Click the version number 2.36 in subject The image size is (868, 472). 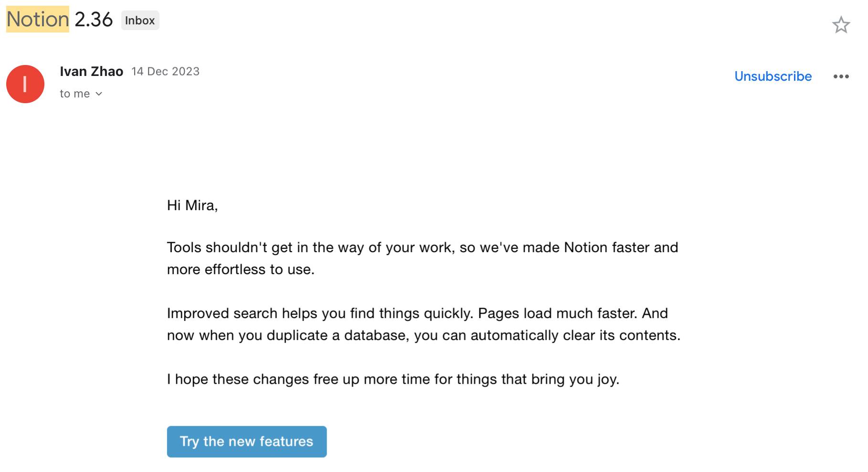[x=94, y=20]
